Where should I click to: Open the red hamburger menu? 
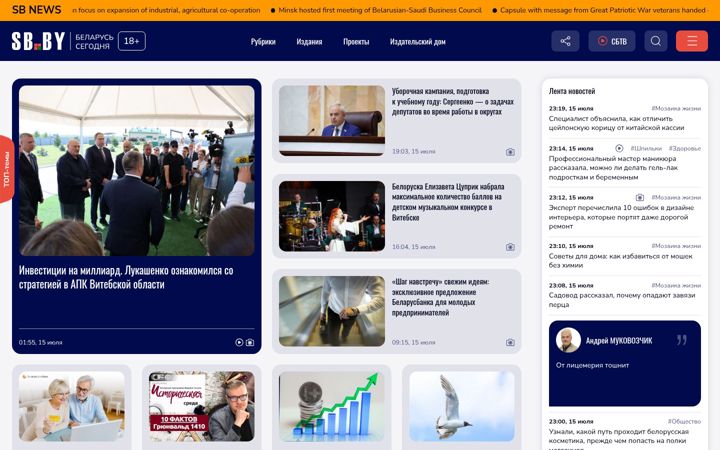point(692,41)
